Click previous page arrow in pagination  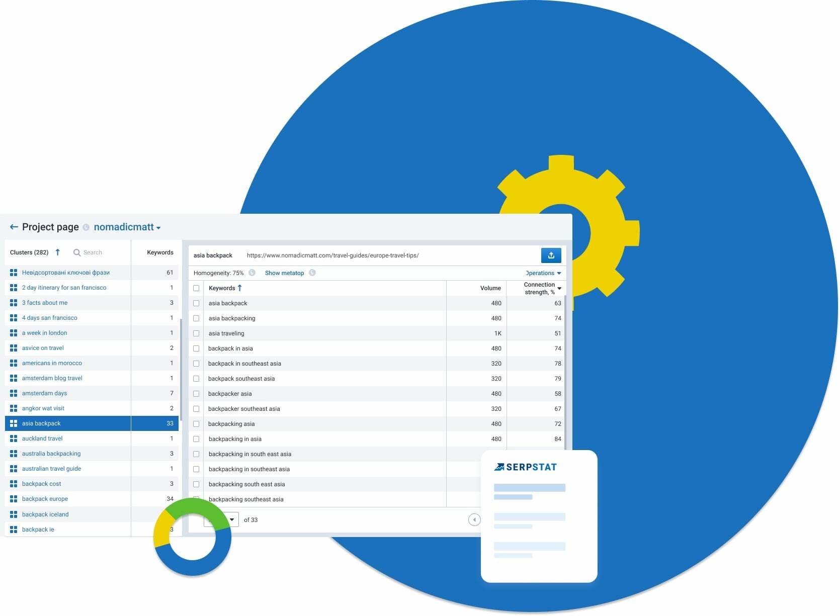click(474, 520)
